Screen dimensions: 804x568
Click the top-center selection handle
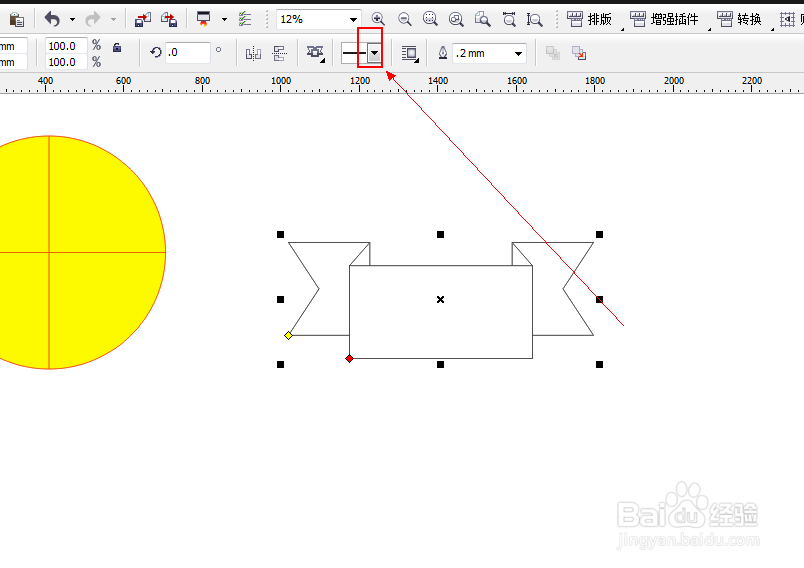click(440, 234)
